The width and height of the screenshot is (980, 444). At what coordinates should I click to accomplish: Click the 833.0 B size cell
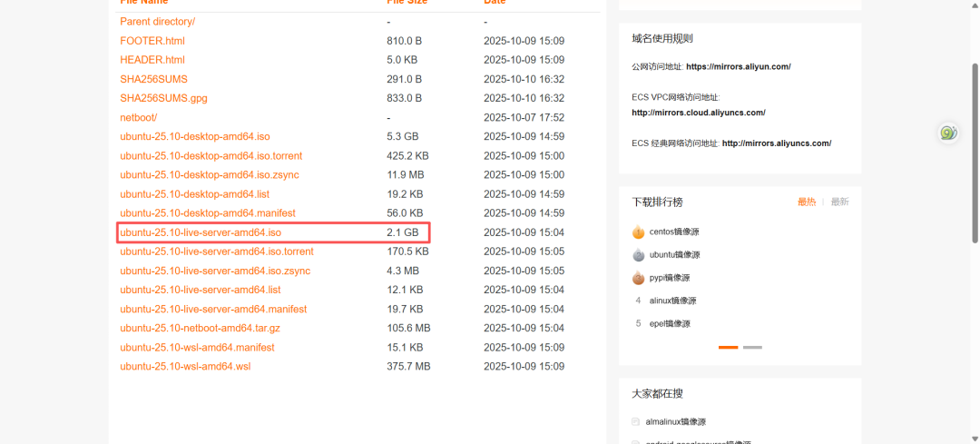coord(405,98)
